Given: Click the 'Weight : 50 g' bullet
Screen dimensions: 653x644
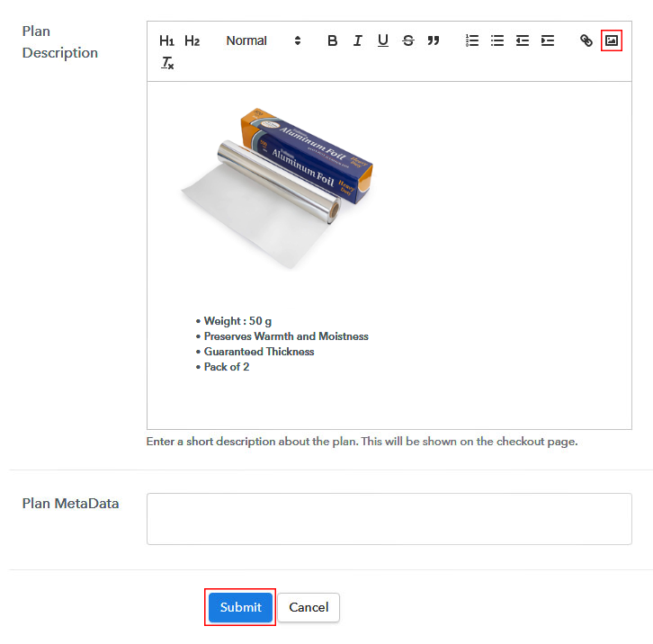Looking at the screenshot, I should click(237, 321).
